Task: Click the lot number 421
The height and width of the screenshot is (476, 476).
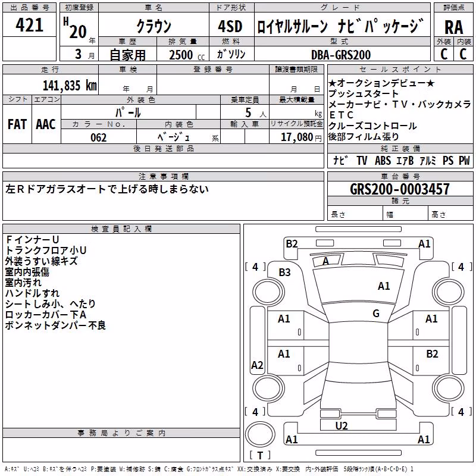Action: click(x=29, y=25)
